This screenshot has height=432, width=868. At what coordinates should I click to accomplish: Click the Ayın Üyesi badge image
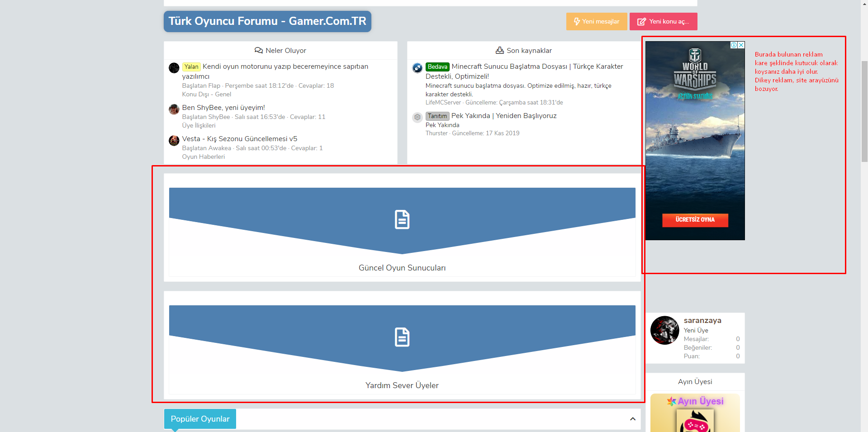695,413
